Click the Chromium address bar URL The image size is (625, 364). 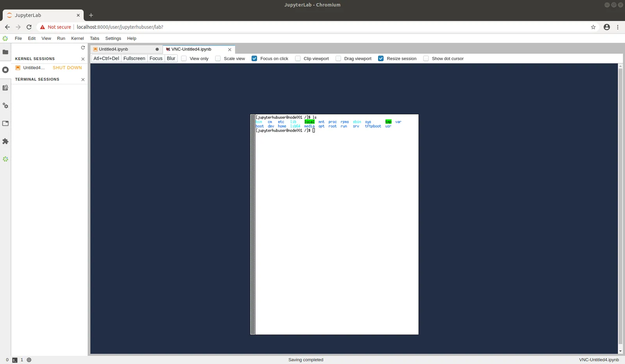coord(120,27)
